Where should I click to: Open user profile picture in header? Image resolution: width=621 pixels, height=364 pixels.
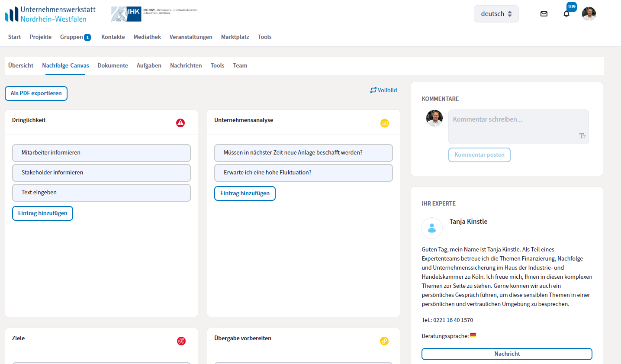(x=589, y=14)
